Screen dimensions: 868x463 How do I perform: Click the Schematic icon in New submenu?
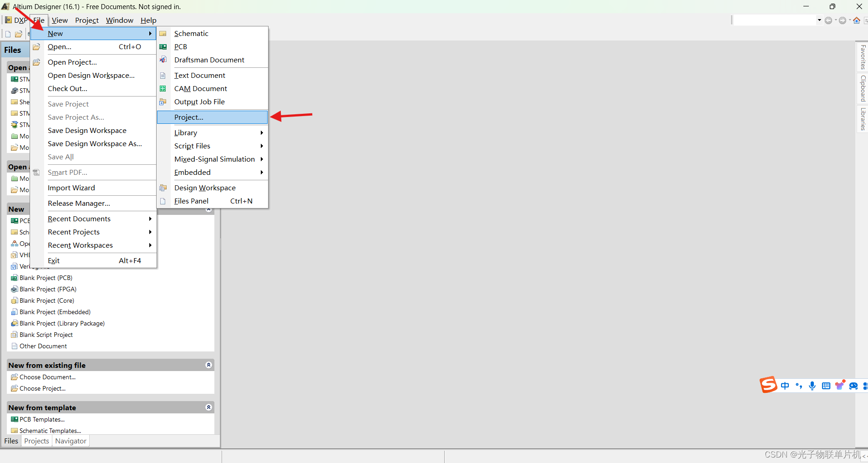point(163,34)
